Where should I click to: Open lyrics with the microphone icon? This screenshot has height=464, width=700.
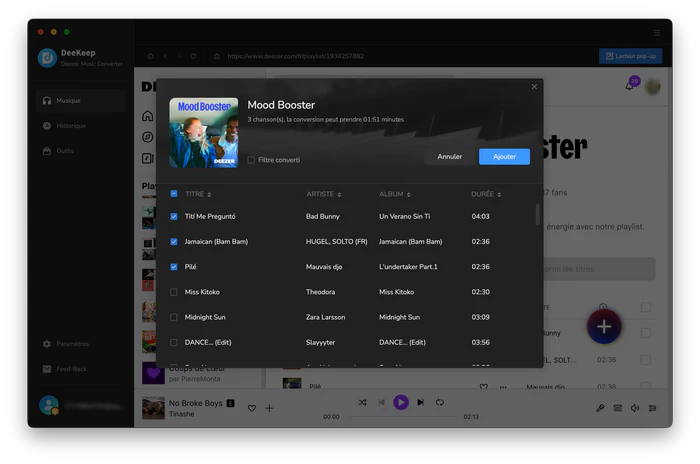pyautogui.click(x=600, y=408)
